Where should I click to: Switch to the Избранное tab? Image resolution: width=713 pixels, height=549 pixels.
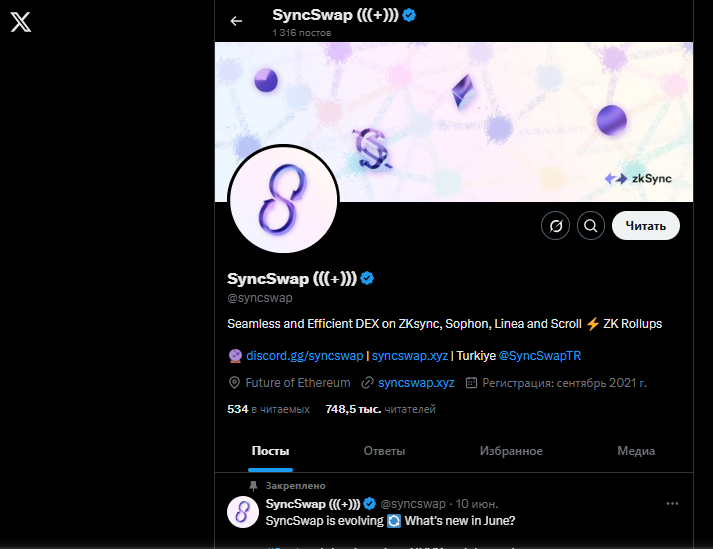511,451
